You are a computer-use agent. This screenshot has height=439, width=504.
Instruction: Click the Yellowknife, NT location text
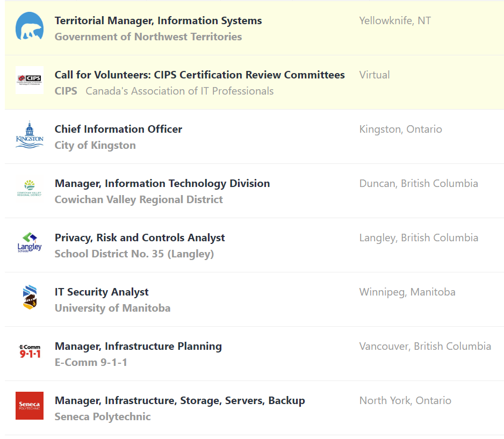395,21
